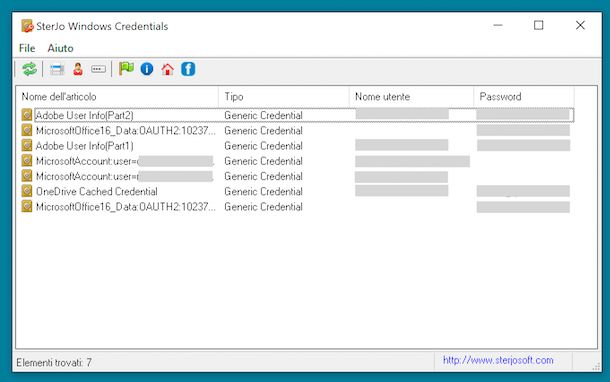The height and width of the screenshot is (382, 610).
Task: Refresh the credentials list with green arrows
Action: click(30, 69)
